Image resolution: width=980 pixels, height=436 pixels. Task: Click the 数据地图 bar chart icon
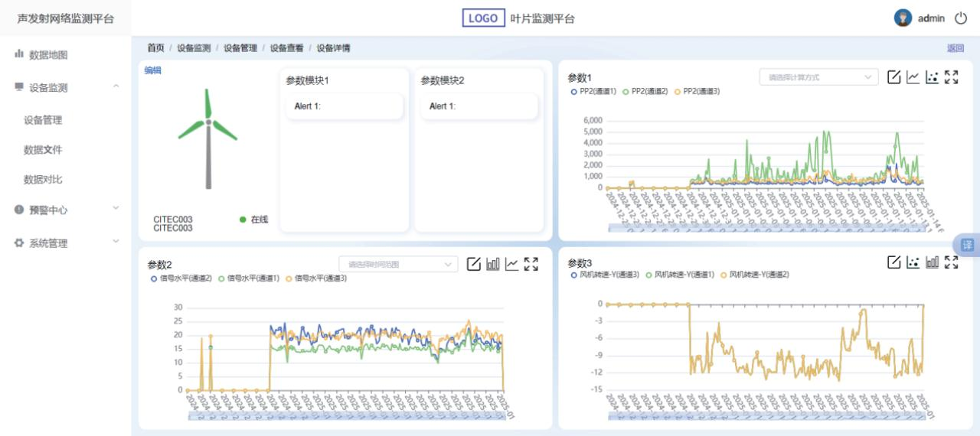click(19, 54)
